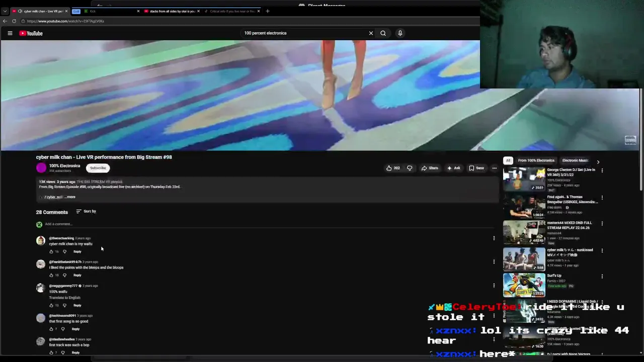Open options menu for @Frankthetank99's comment
This screenshot has height=362, width=644.
(x=494, y=262)
